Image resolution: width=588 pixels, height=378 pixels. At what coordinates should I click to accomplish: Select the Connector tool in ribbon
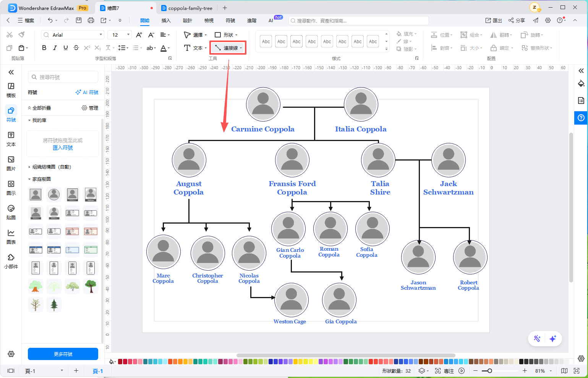228,48
